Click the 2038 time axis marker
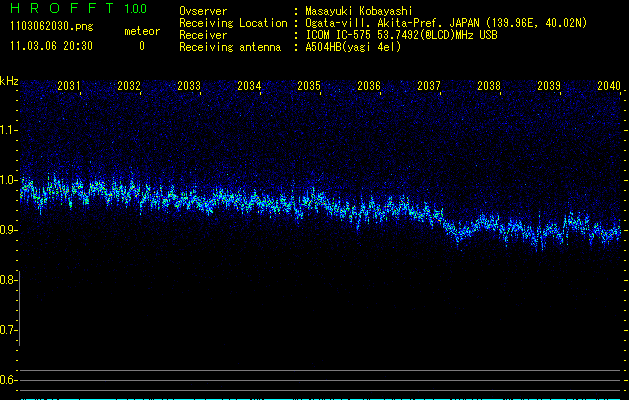 coord(489,87)
